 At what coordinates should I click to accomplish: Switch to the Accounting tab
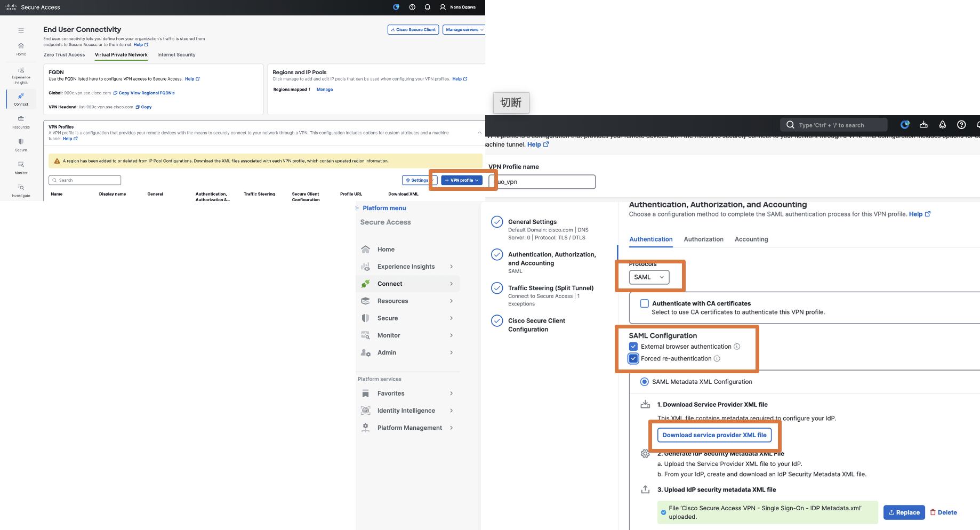tap(751, 239)
